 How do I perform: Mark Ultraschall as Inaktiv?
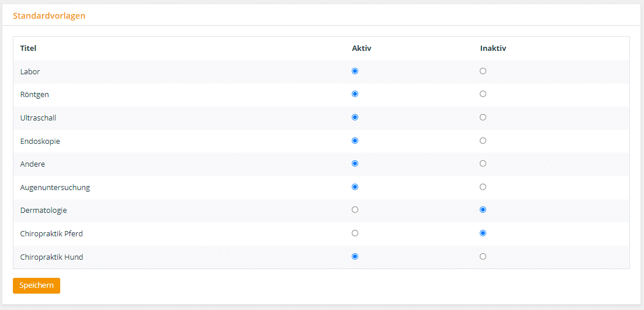pos(483,118)
